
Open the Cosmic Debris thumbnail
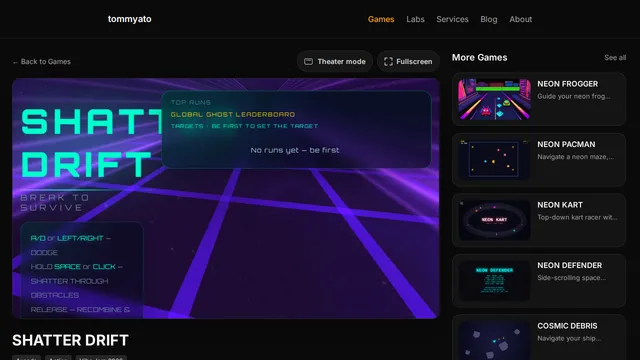pos(494,340)
